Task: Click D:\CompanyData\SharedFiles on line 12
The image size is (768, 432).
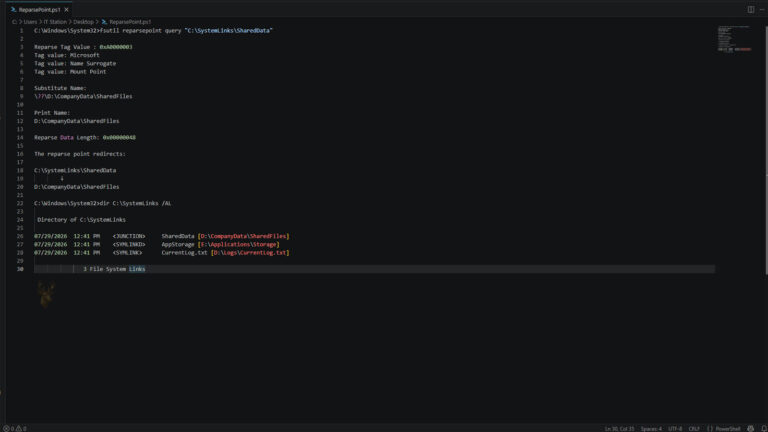Action: pyautogui.click(x=76, y=121)
